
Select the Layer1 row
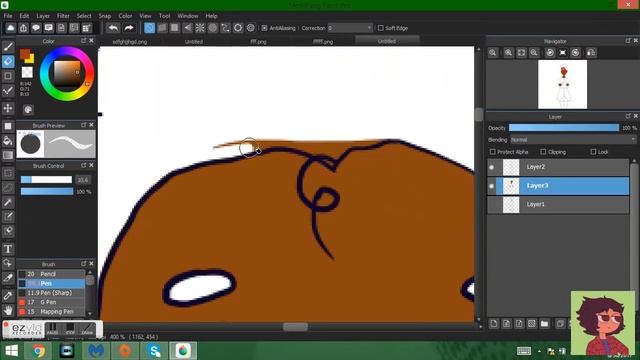click(x=558, y=204)
